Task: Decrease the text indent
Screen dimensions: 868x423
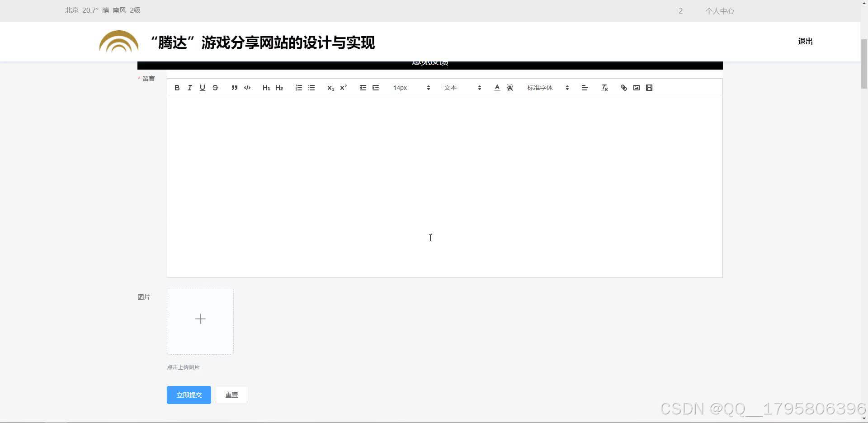Action: click(x=363, y=88)
